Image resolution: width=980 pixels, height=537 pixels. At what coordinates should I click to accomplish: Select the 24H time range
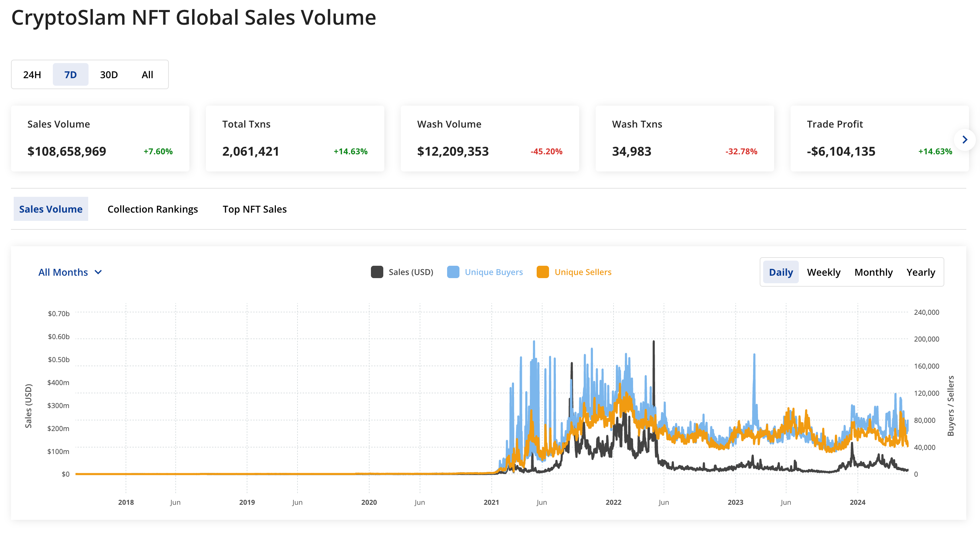pyautogui.click(x=32, y=74)
